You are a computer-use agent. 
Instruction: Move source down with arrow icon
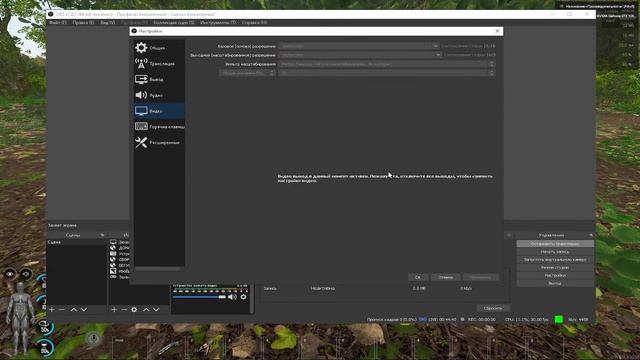[156, 310]
